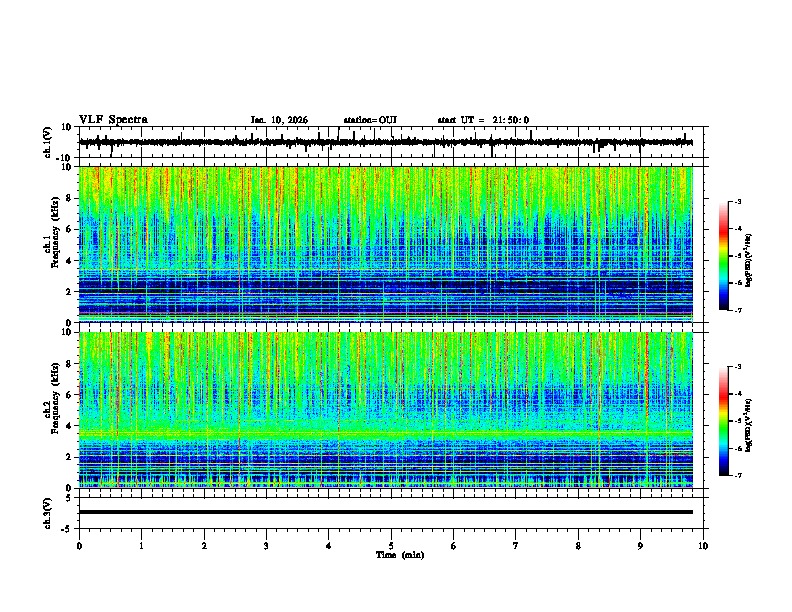The image size is (792, 612).
Task: Click the time axis tick label "9"
Action: 640,546
